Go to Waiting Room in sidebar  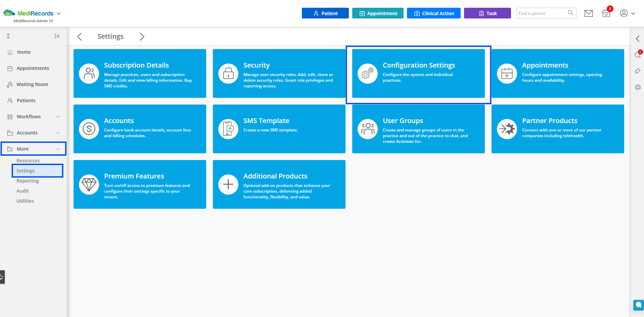(32, 84)
